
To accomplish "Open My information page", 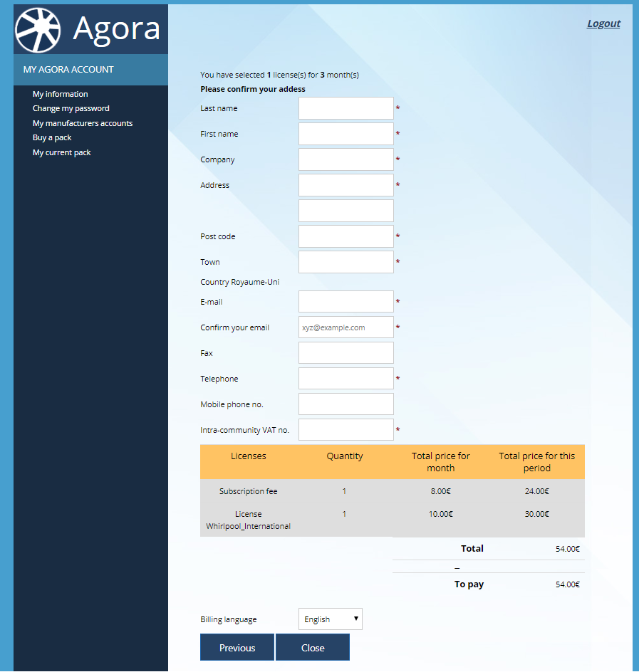I will tap(60, 94).
